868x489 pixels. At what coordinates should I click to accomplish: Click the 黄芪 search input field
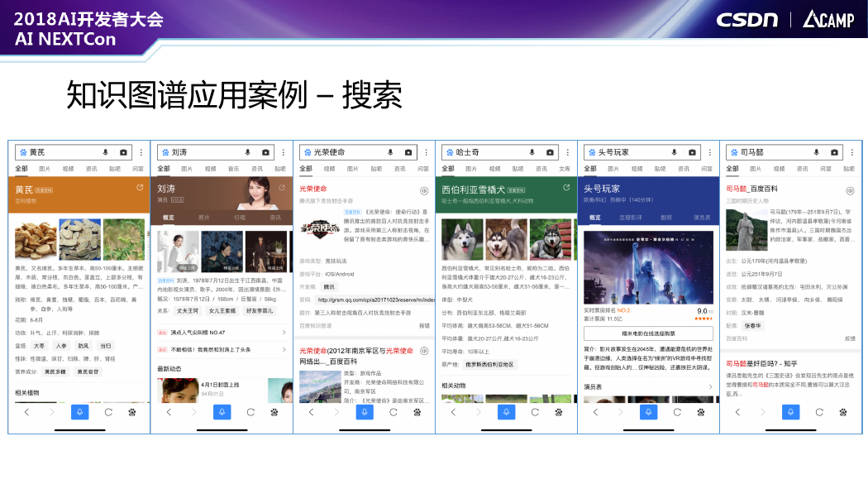pos(73,152)
